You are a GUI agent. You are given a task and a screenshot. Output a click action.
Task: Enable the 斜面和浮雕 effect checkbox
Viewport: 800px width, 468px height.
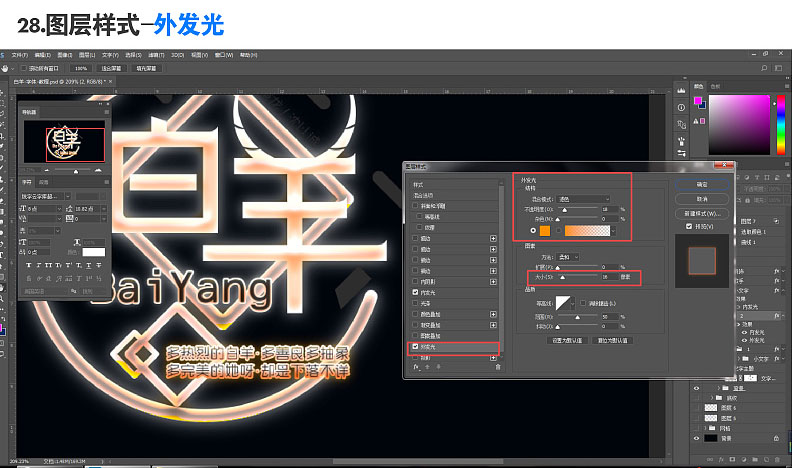tap(415, 206)
